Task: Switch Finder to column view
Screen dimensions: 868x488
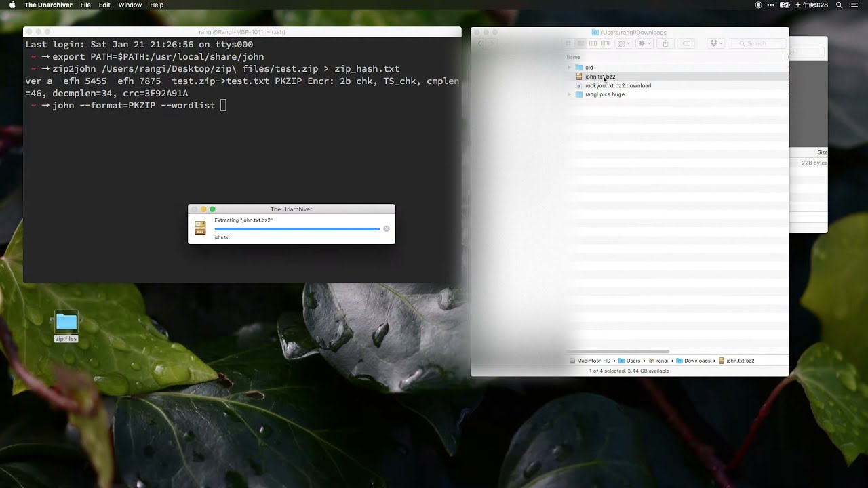Action: (593, 43)
